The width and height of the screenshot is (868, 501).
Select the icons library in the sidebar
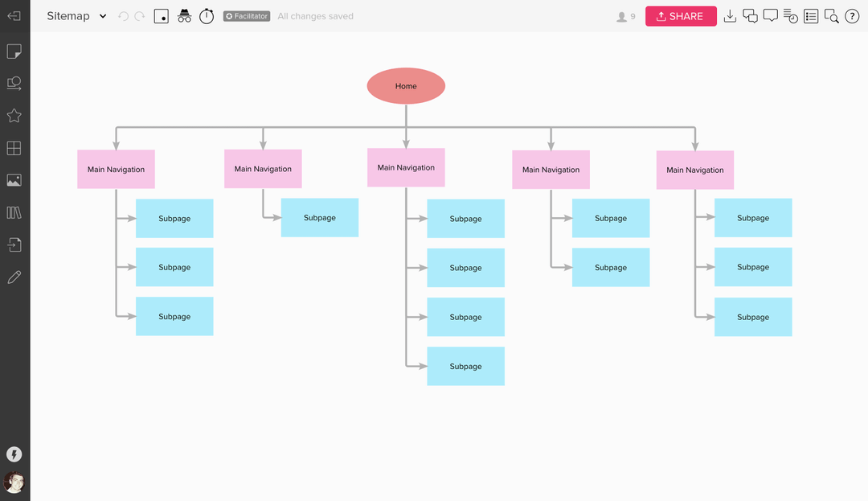tap(14, 116)
